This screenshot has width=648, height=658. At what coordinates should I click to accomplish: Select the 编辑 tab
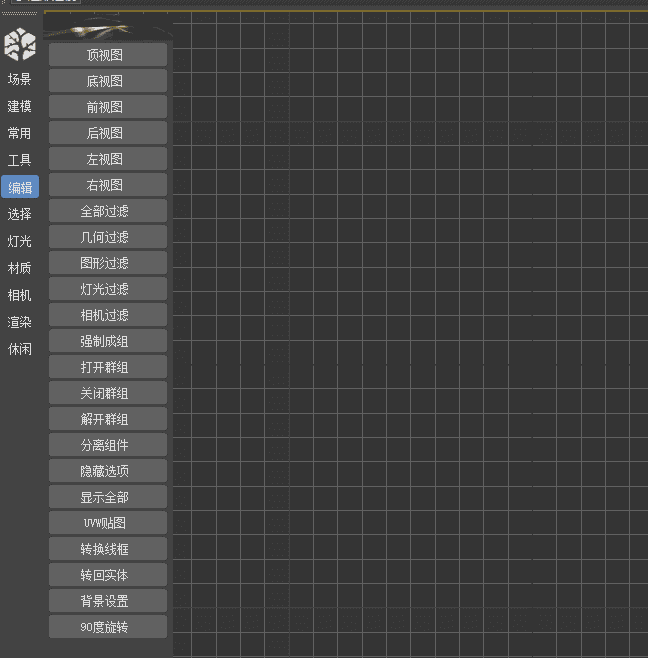(x=20, y=187)
